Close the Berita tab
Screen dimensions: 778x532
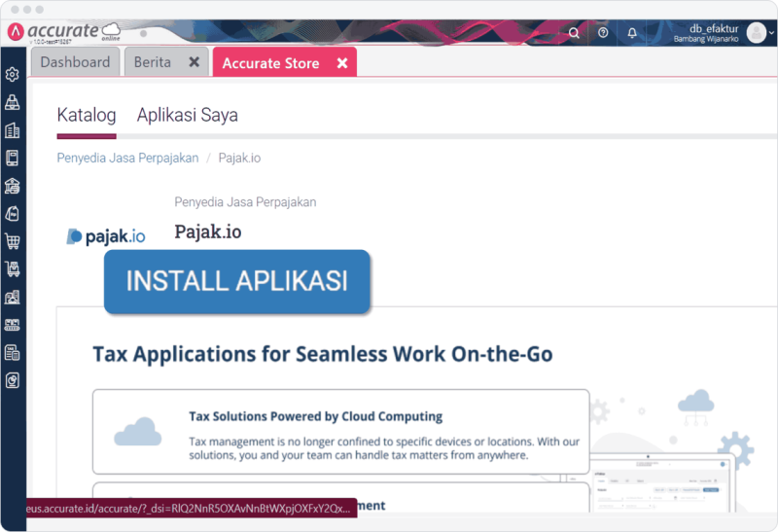tap(194, 62)
